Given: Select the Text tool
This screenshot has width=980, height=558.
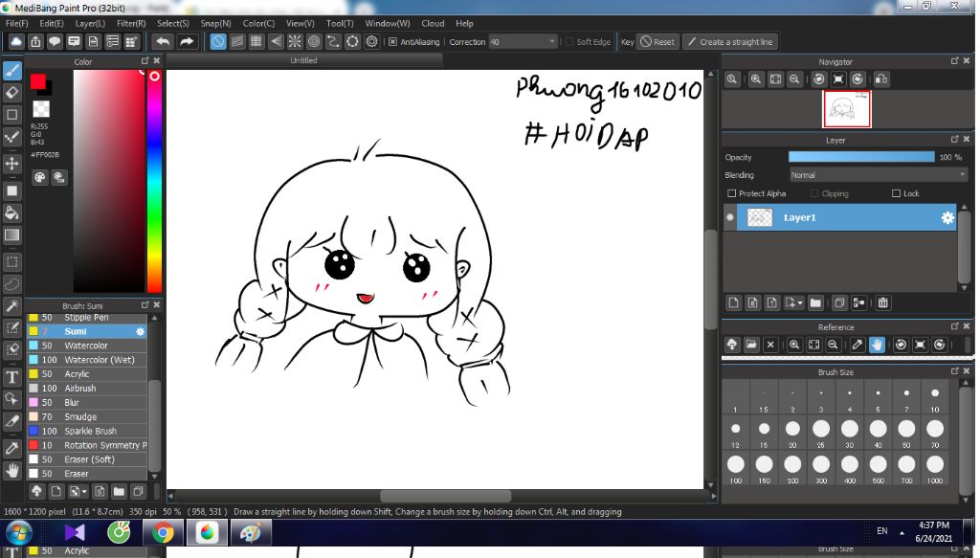Looking at the screenshot, I should click(11, 377).
